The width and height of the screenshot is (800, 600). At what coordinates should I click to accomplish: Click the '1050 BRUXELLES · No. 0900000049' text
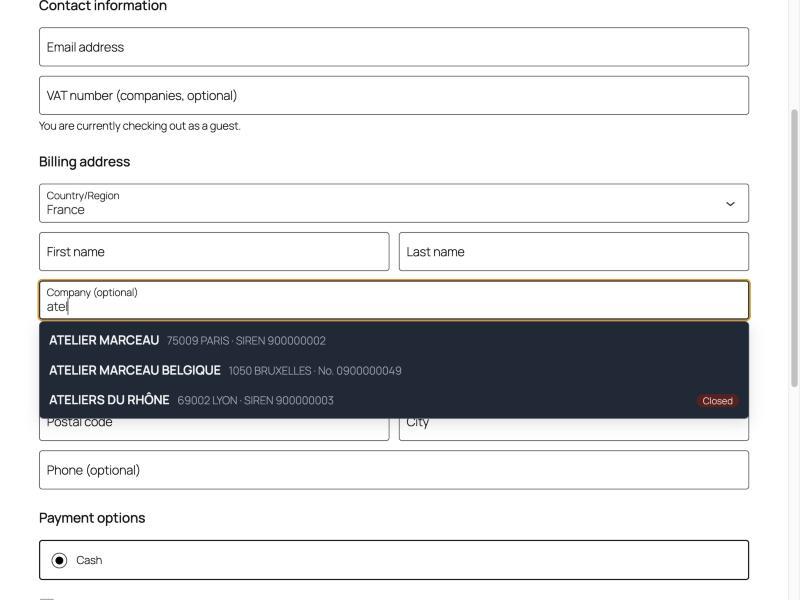coord(315,371)
